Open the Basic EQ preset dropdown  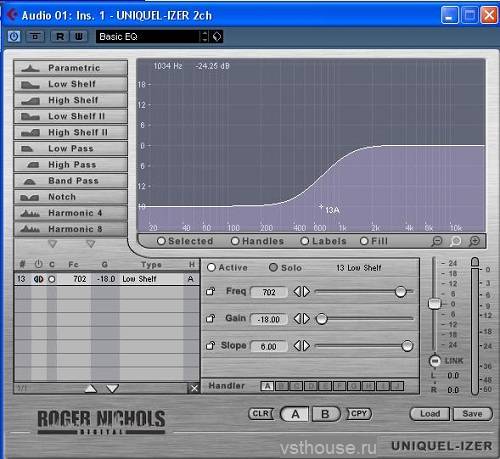coord(148,36)
